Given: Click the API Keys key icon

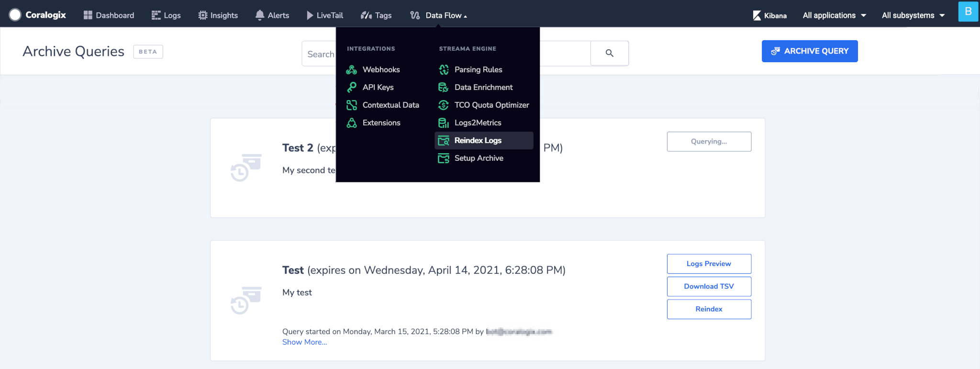Looking at the screenshot, I should (352, 87).
